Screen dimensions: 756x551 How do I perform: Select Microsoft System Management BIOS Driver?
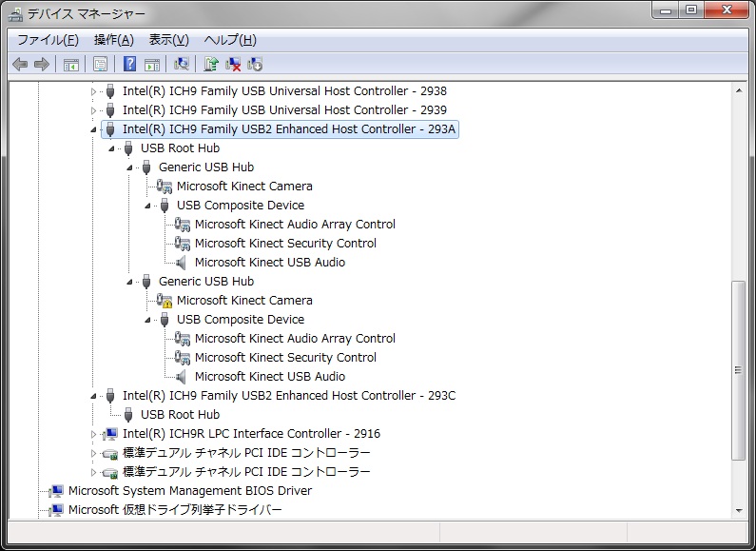[x=189, y=491]
